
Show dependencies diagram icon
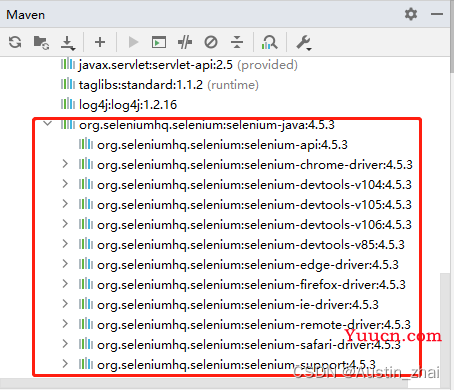(x=270, y=42)
